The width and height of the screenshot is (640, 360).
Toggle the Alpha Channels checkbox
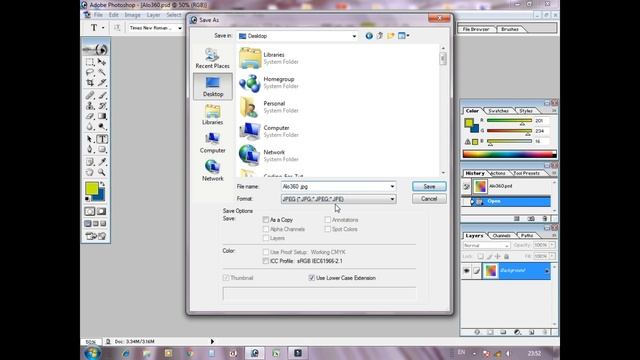pyautogui.click(x=266, y=229)
